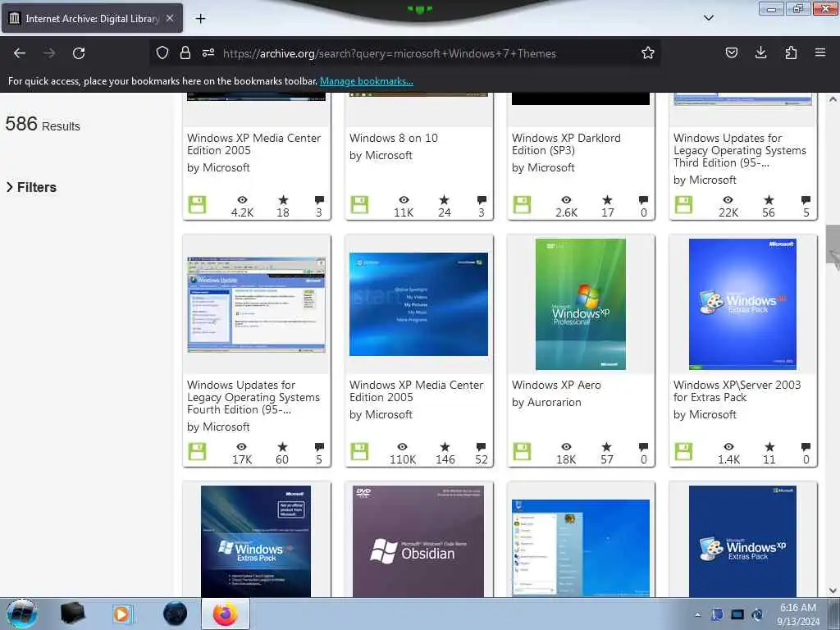Click the Manage bookmarks link

point(367,81)
